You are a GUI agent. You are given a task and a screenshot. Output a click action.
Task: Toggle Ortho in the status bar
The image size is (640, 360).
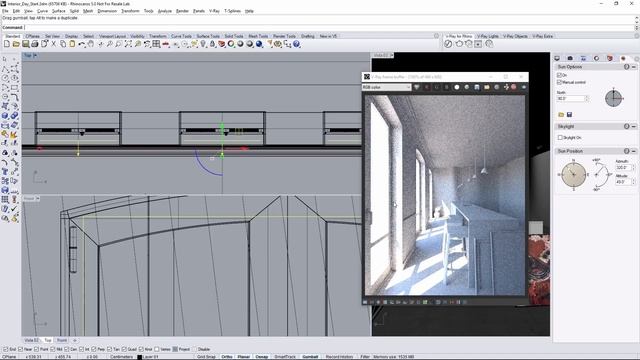coord(227,357)
